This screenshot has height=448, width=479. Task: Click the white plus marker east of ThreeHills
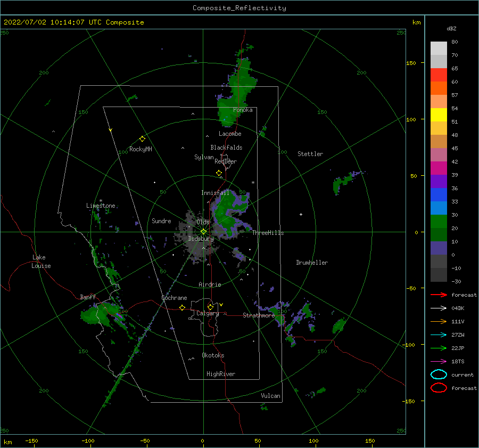coord(301,214)
